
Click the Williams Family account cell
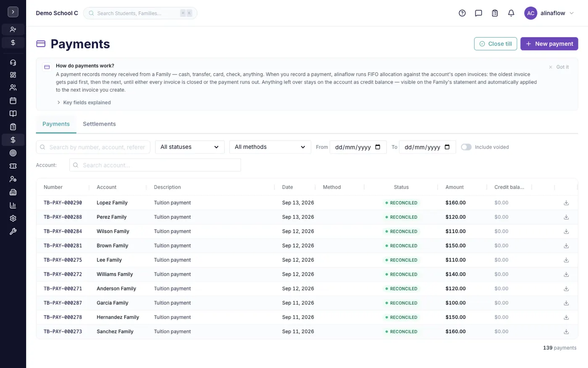[x=115, y=274]
